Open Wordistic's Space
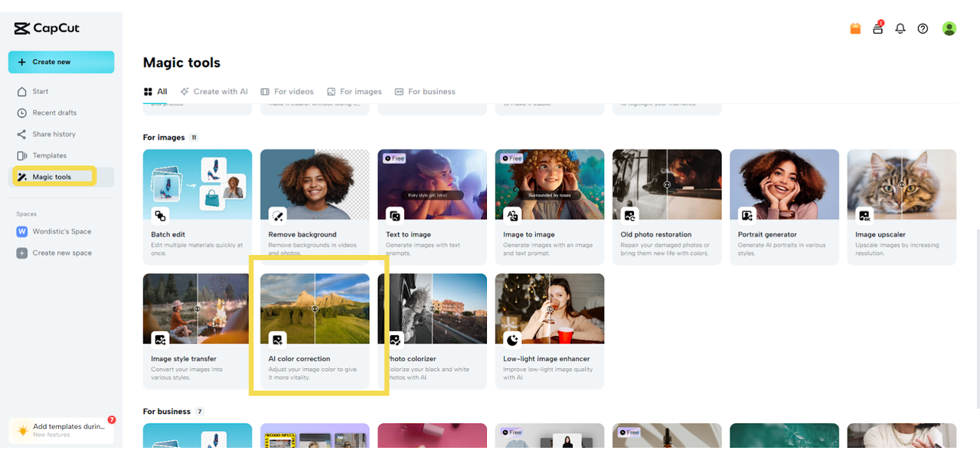The image size is (980, 460). pyautogui.click(x=61, y=231)
